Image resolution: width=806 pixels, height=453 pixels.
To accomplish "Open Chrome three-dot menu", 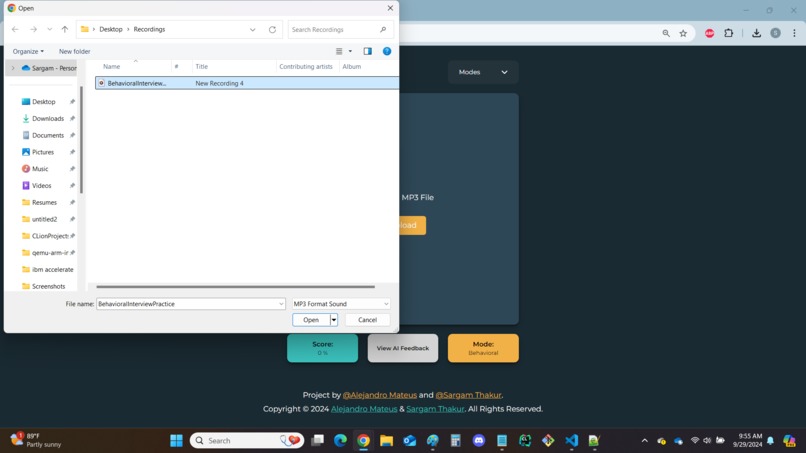I will tap(794, 33).
